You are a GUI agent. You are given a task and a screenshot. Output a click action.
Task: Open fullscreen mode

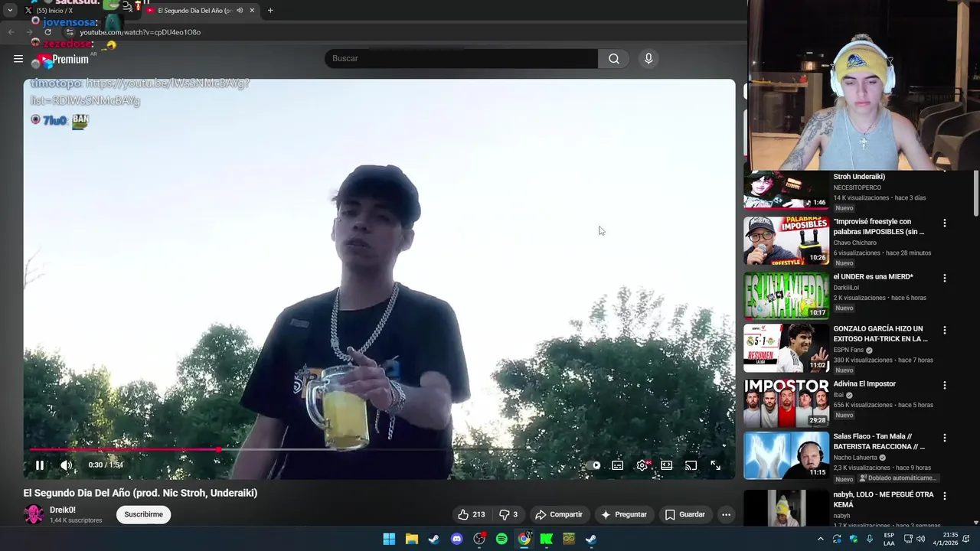point(715,465)
